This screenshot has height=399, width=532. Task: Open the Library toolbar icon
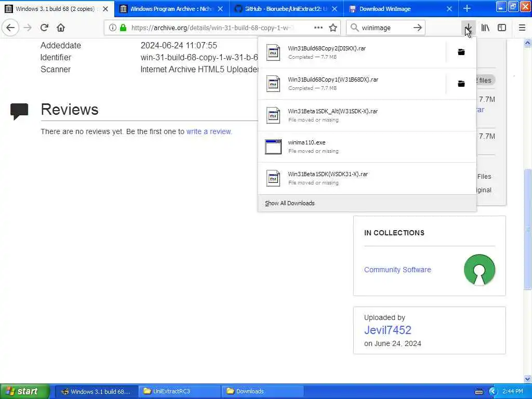[485, 28]
